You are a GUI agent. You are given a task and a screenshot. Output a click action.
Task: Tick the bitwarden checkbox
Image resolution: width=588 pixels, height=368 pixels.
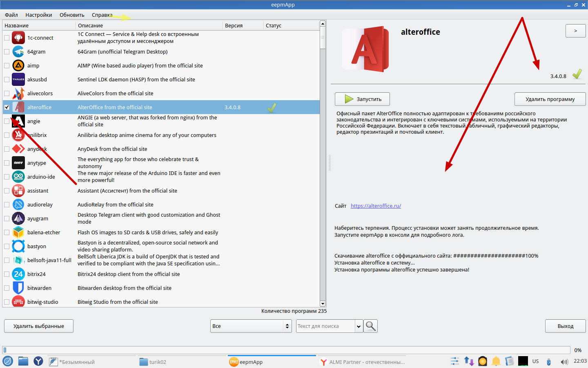(7, 288)
